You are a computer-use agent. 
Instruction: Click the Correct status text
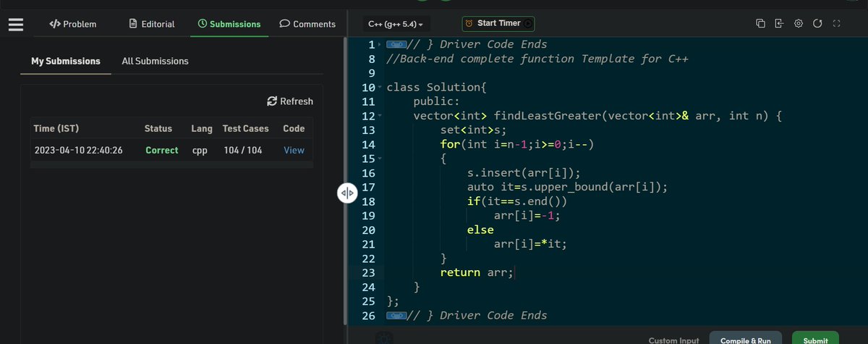pyautogui.click(x=161, y=151)
